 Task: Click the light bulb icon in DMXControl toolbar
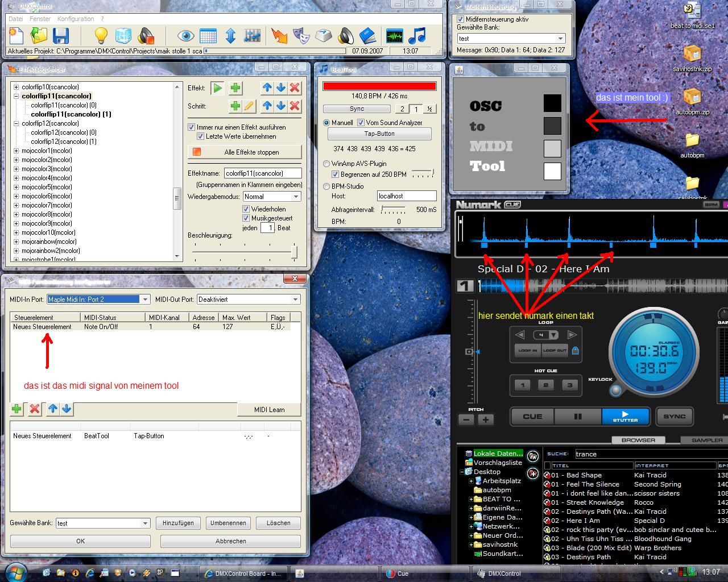[101, 36]
